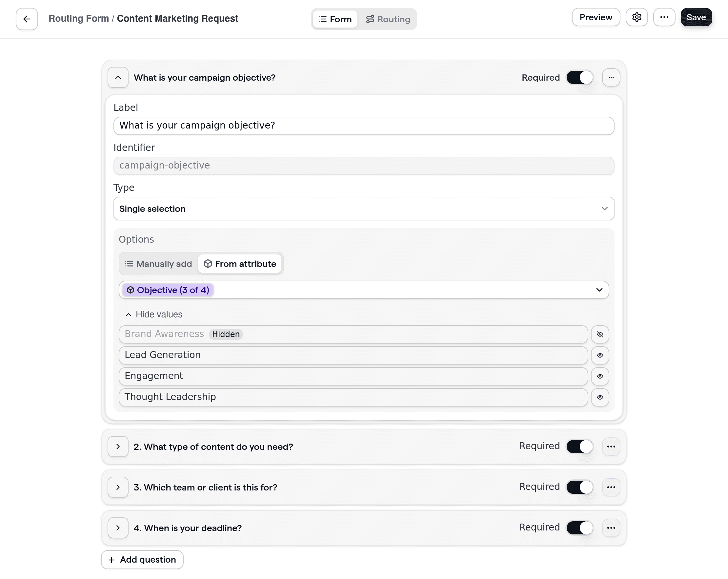
Task: Toggle Required off for question 3
Action: point(579,487)
